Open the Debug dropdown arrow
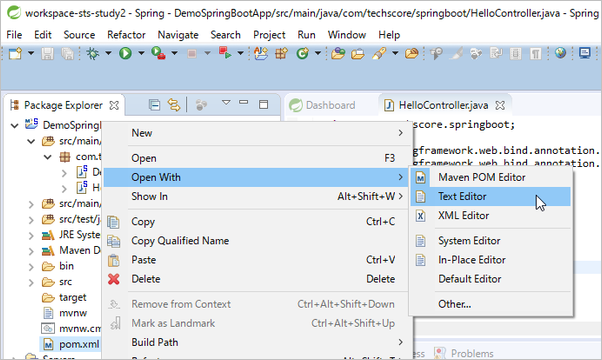This screenshot has height=360, width=602. point(108,53)
